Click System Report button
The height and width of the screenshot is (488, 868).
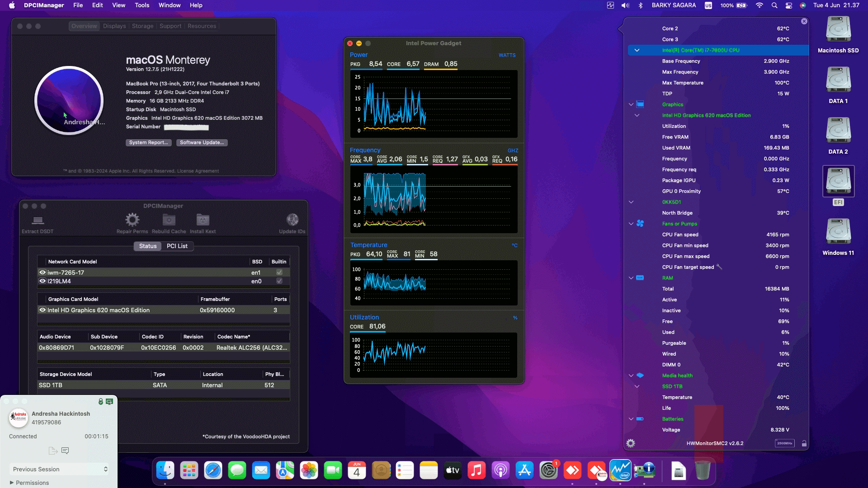click(x=148, y=142)
